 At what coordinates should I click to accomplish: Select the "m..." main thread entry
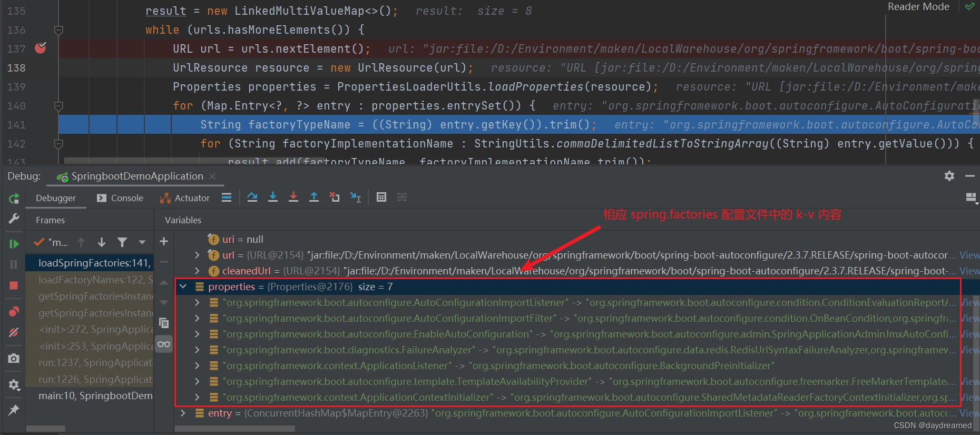51,242
